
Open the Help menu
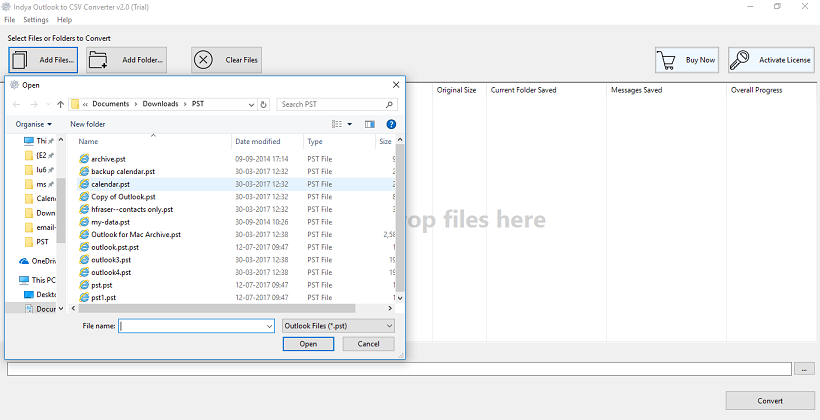tap(64, 19)
